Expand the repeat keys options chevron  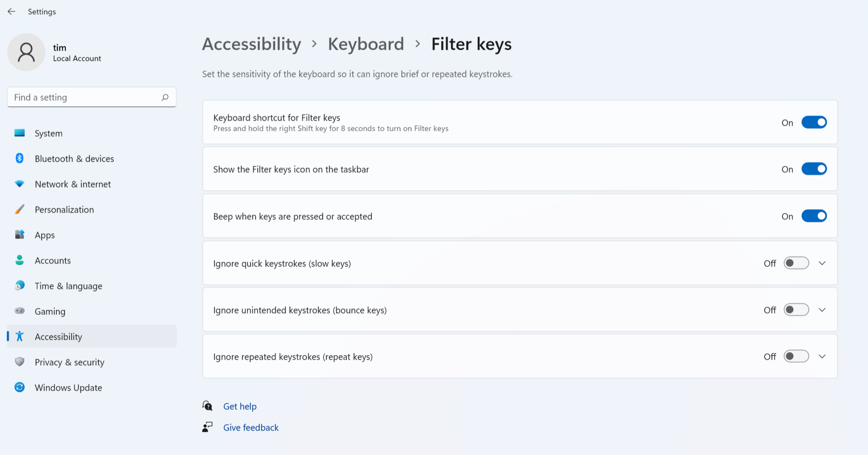click(x=822, y=357)
